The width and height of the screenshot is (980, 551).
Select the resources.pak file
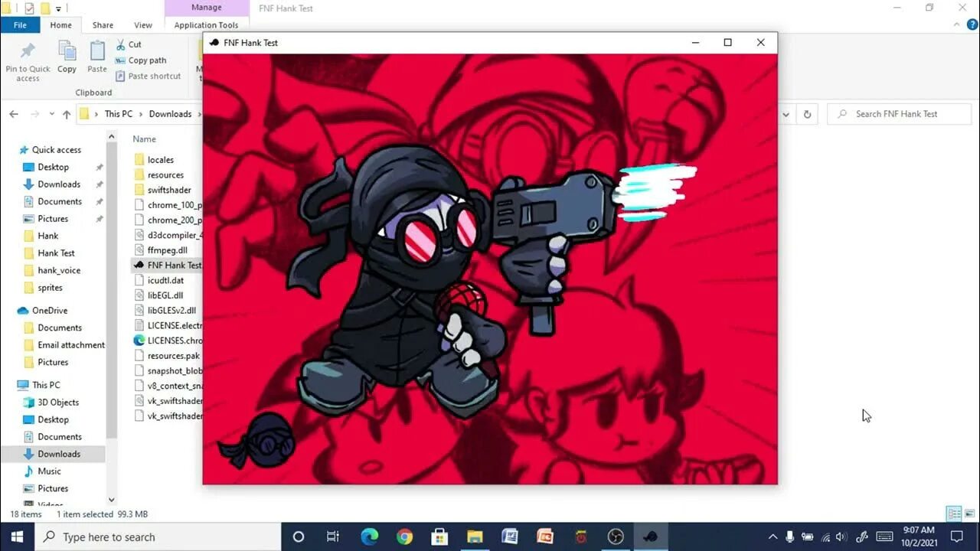(x=168, y=356)
